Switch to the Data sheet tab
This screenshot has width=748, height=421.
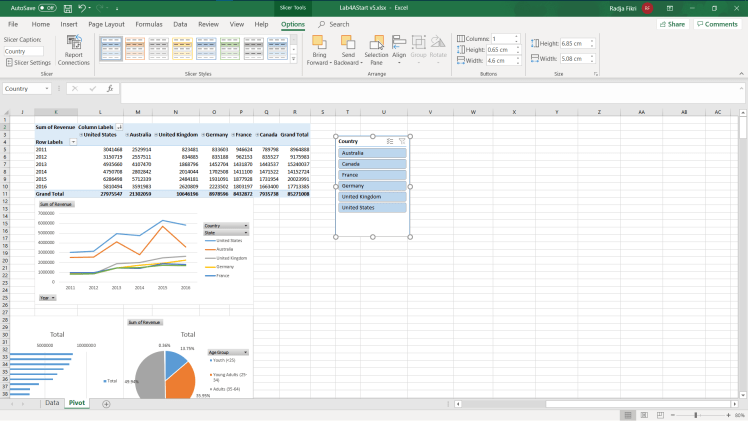(x=52, y=403)
